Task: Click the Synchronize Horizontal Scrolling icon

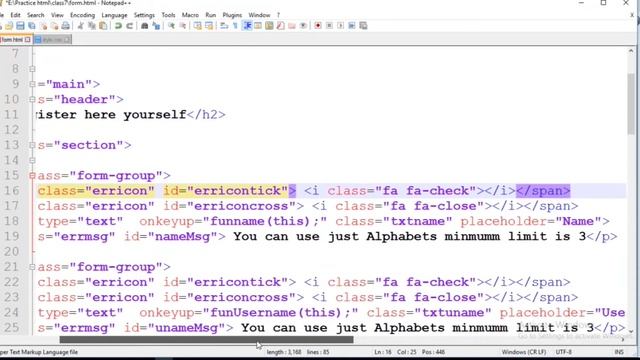Action: point(209,26)
